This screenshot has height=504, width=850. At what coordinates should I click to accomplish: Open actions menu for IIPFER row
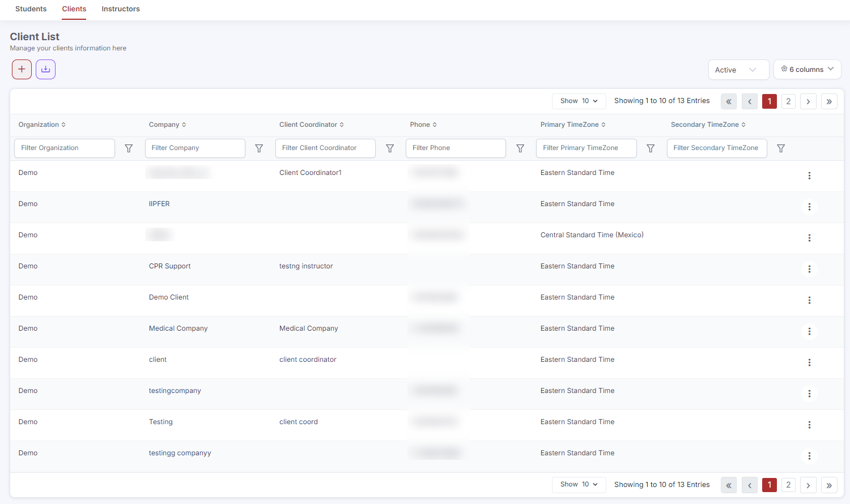pos(809,207)
